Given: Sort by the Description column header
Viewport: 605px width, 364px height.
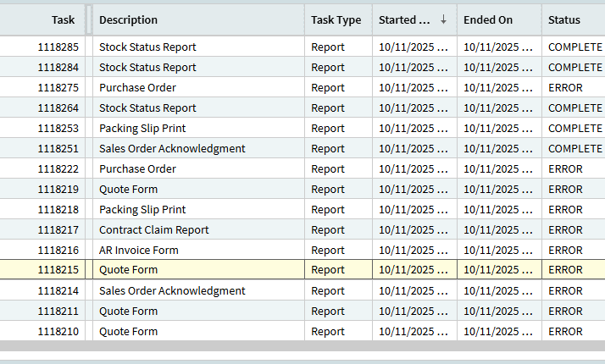Looking at the screenshot, I should coord(128,19).
